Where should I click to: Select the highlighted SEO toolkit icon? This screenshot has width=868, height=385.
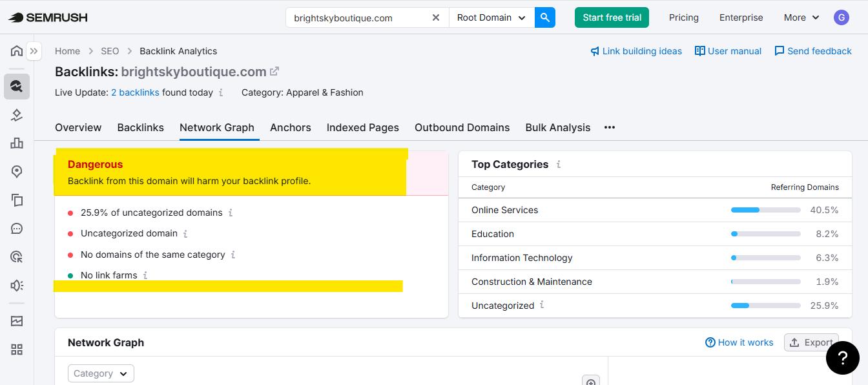point(17,86)
